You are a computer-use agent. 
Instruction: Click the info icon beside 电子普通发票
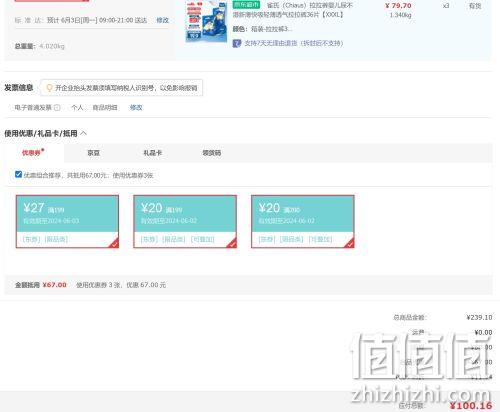[57, 108]
